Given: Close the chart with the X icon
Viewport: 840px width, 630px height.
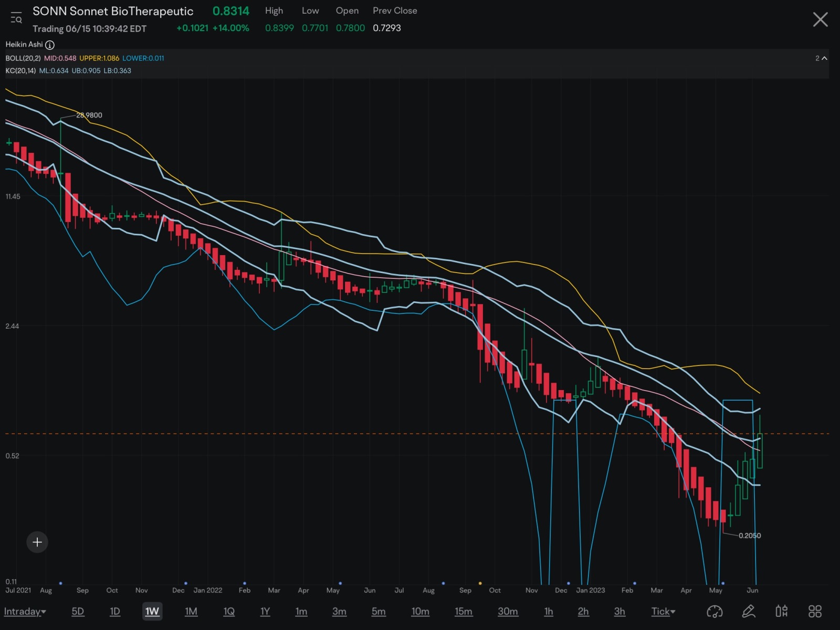Looking at the screenshot, I should click(820, 20).
